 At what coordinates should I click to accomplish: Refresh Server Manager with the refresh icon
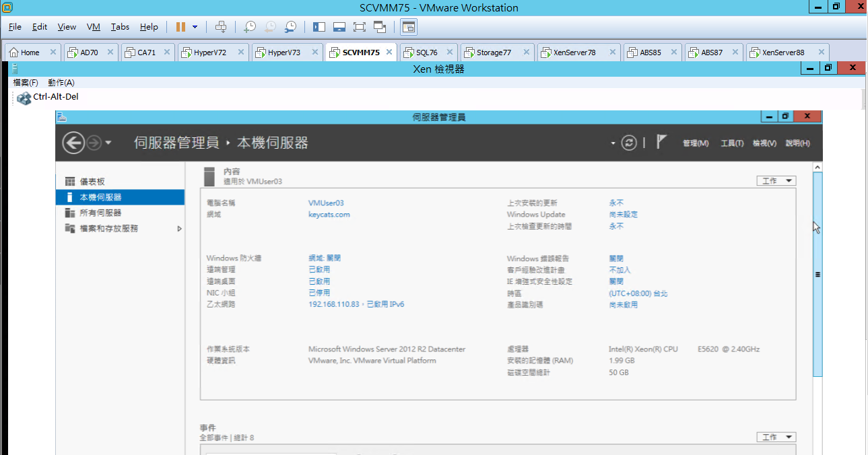tap(629, 143)
